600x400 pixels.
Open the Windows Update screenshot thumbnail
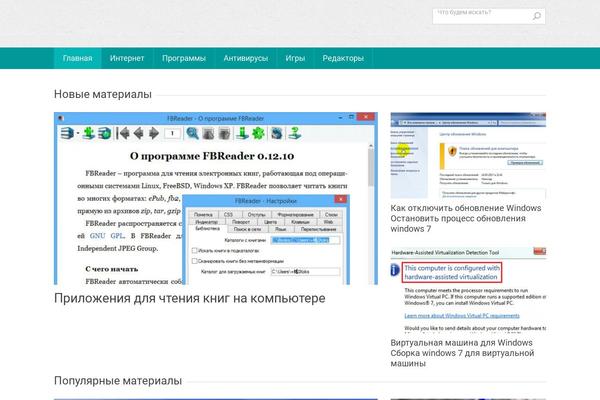[x=468, y=155]
